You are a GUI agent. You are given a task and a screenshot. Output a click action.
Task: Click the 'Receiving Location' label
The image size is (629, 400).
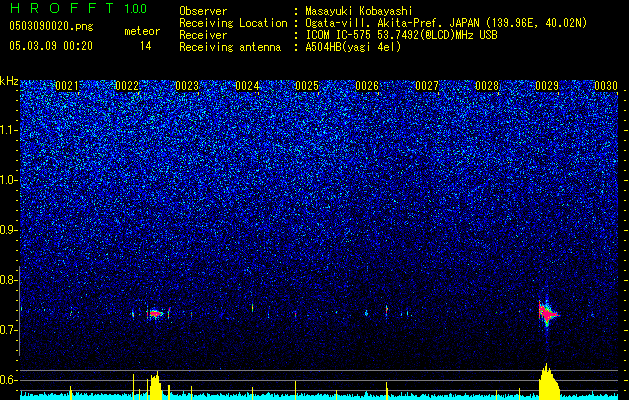coord(233,23)
